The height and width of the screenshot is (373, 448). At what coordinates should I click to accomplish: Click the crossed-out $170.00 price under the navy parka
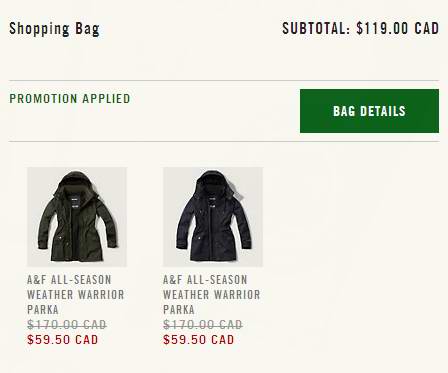[203, 324]
